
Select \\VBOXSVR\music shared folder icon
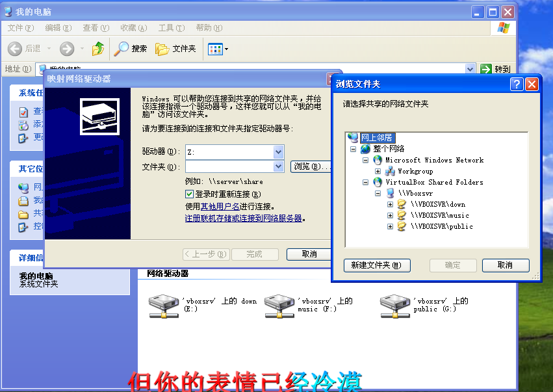tap(402, 215)
